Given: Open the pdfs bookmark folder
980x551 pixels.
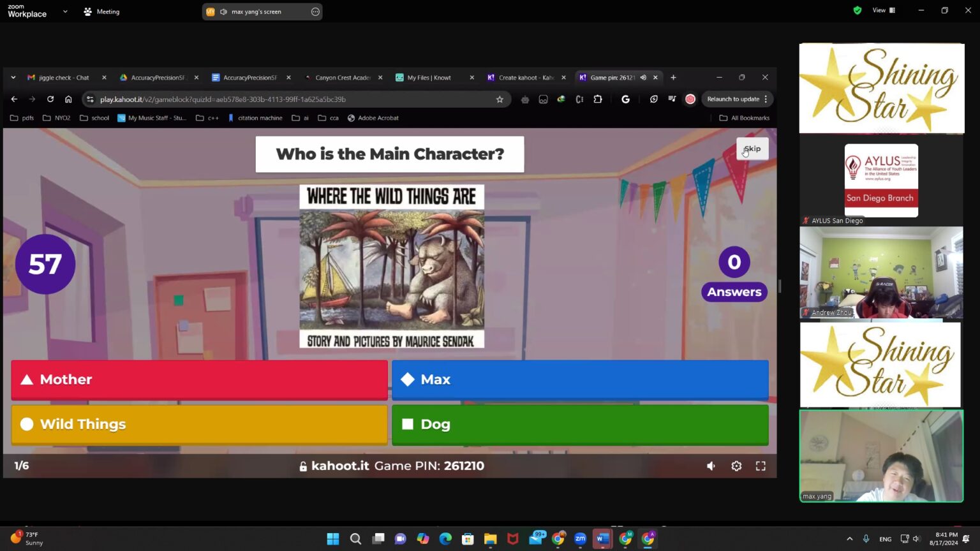Looking at the screenshot, I should pyautogui.click(x=22, y=118).
